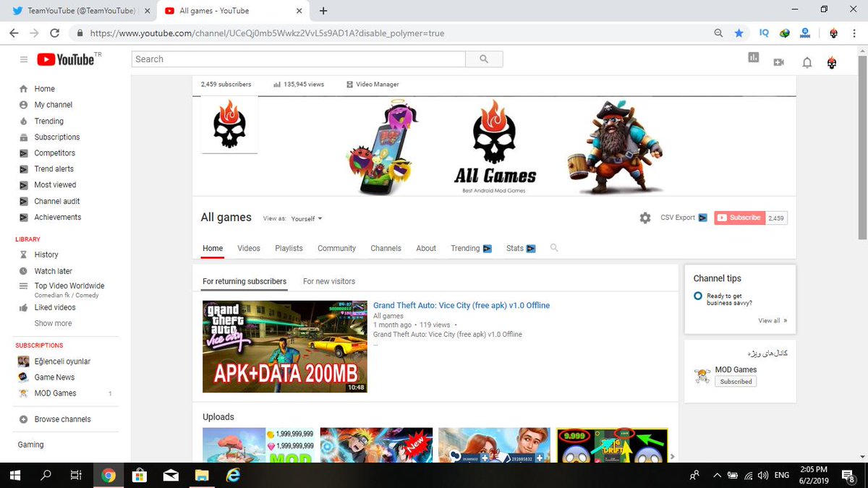The width and height of the screenshot is (868, 488).
Task: Go to Home in the sidebar
Action: pos(44,89)
